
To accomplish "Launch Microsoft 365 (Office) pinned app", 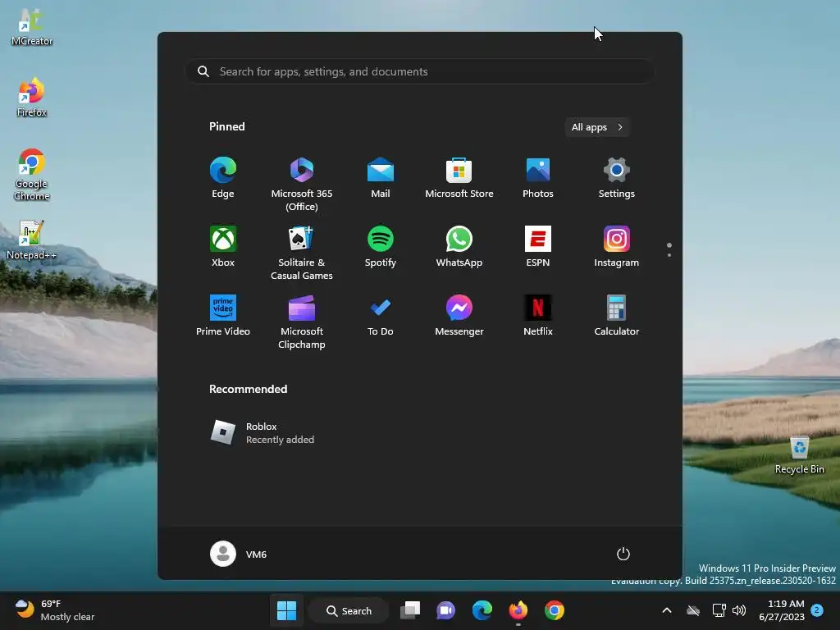I will pos(302,185).
